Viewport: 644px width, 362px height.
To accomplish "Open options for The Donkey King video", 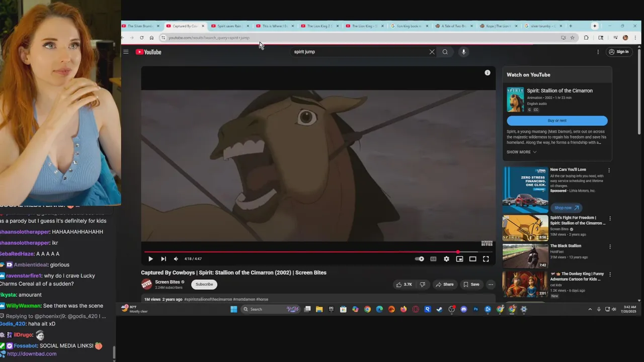I will click(610, 275).
